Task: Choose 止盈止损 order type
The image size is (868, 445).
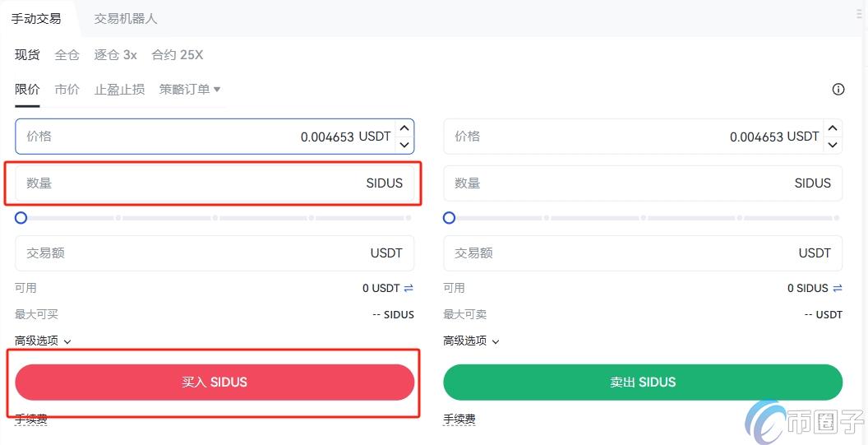Action: (119, 89)
